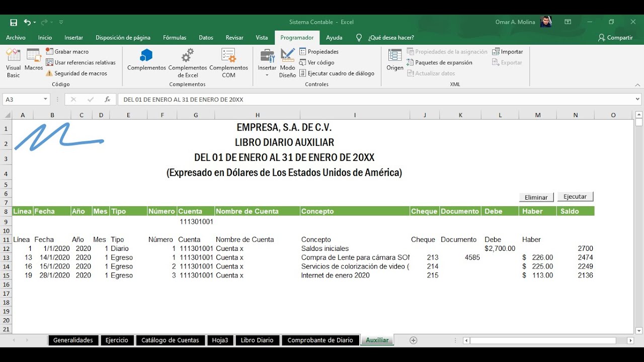Click the Insert Function fx button
The height and width of the screenshot is (362, 644).
point(107,100)
